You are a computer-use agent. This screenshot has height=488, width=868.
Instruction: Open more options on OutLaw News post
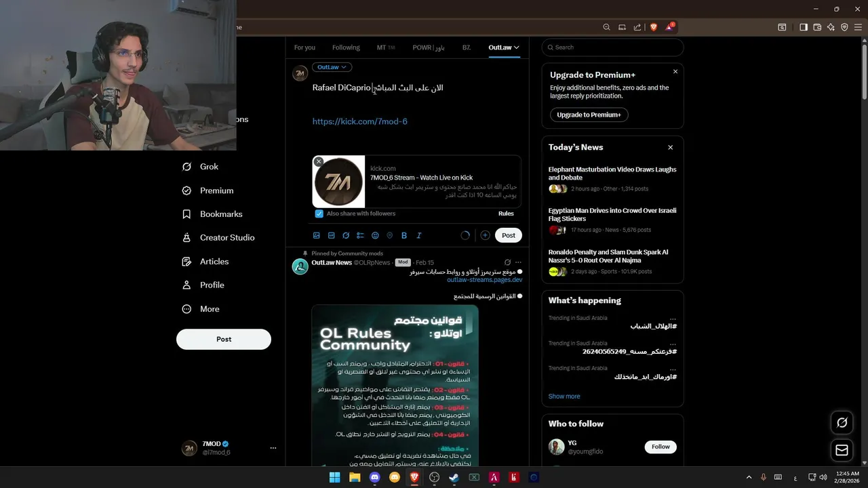tap(518, 262)
